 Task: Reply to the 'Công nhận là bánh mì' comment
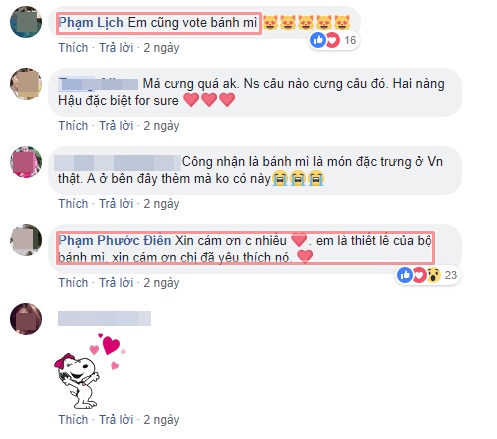point(116,204)
